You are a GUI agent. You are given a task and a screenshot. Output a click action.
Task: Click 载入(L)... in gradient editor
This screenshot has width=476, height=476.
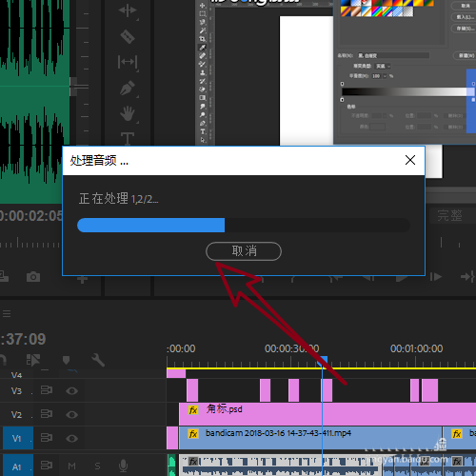(x=464, y=17)
